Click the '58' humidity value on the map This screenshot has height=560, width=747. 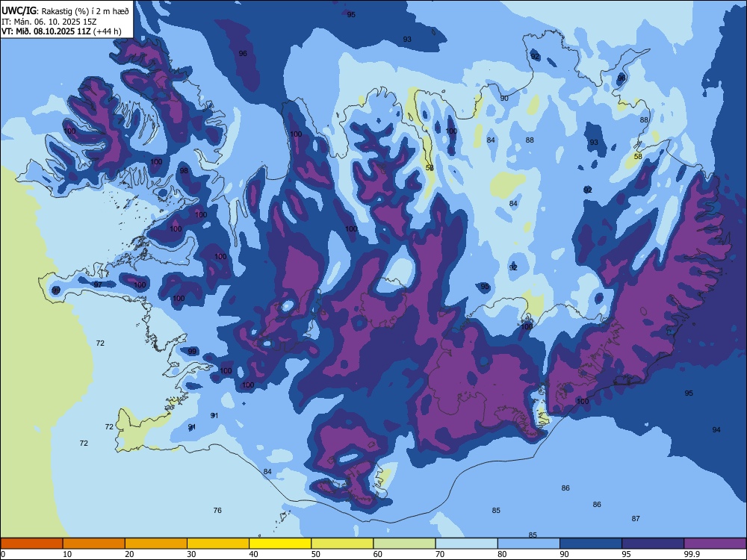638,156
